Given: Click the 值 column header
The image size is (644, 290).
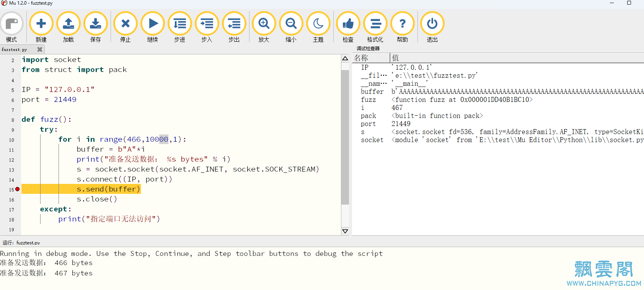Looking at the screenshot, I should (517, 58).
